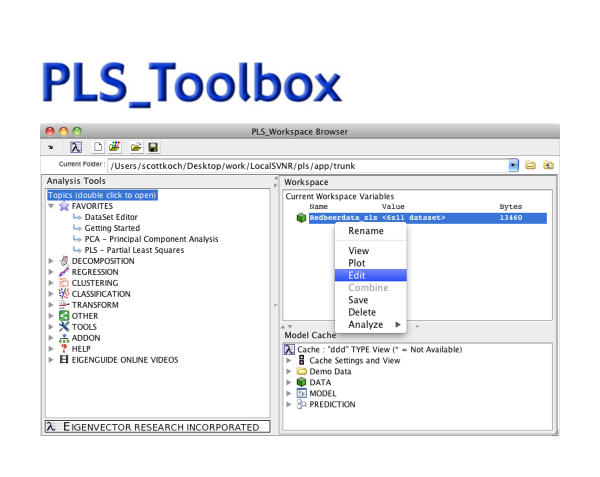Click the TOOLS wrench icon
Screen dimensions: 600x477
tap(64, 327)
